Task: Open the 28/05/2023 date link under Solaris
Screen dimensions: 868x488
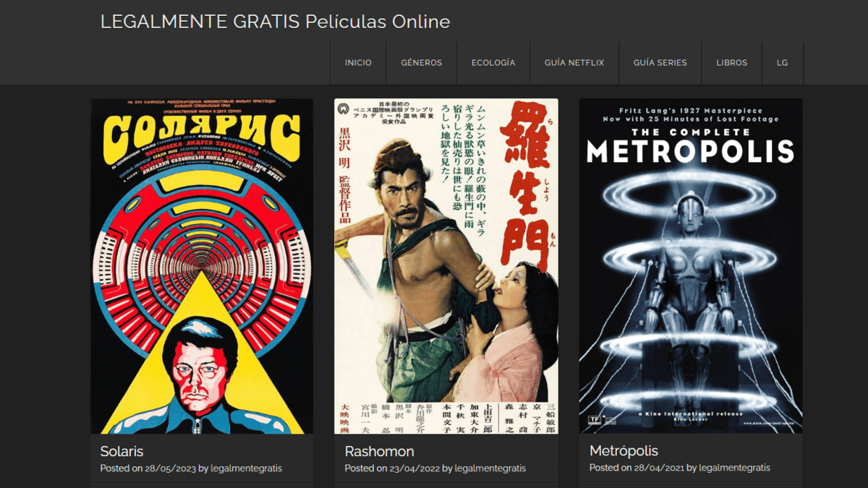Action: (x=170, y=468)
